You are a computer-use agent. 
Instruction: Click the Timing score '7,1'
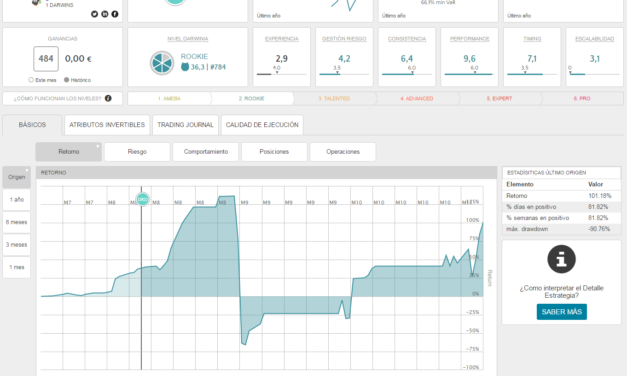[532, 59]
